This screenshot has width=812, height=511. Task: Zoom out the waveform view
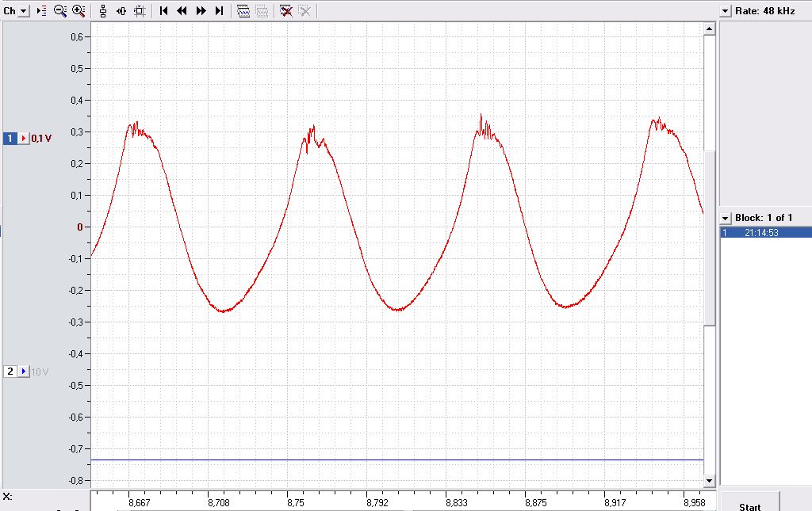tap(60, 11)
